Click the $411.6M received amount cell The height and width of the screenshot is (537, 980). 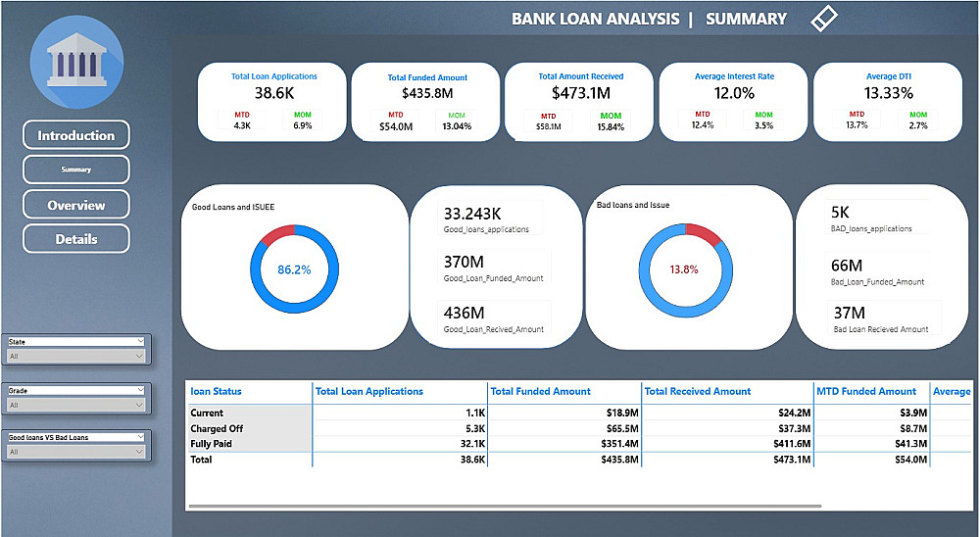pyautogui.click(x=791, y=443)
